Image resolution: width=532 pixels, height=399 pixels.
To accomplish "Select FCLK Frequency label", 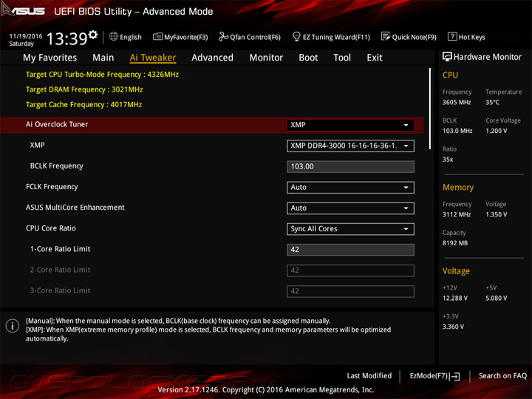I will 52,187.
